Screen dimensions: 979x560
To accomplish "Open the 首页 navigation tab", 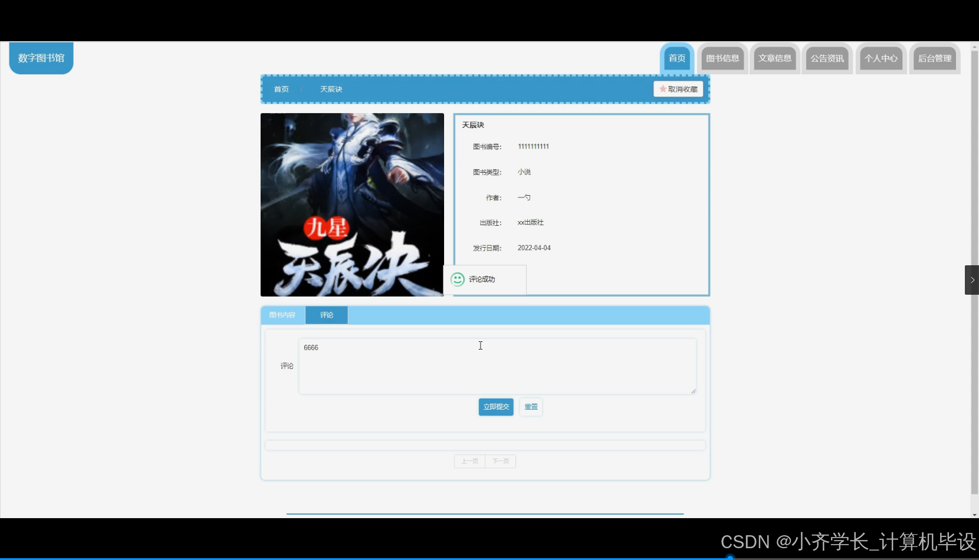I will tap(677, 58).
